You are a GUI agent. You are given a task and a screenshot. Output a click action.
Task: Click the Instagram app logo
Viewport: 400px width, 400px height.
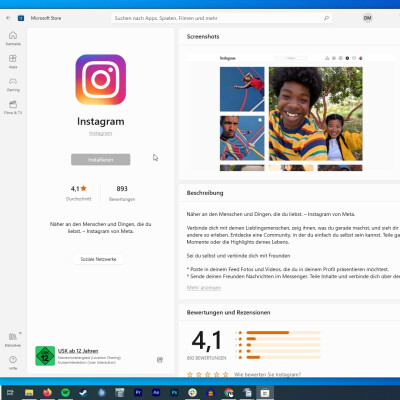coord(101,80)
